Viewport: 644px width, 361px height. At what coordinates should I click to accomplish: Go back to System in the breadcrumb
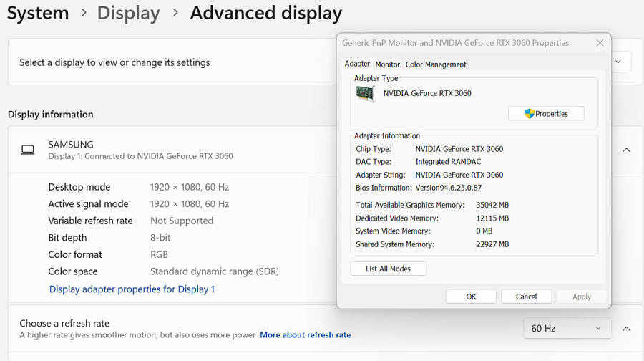coord(37,13)
